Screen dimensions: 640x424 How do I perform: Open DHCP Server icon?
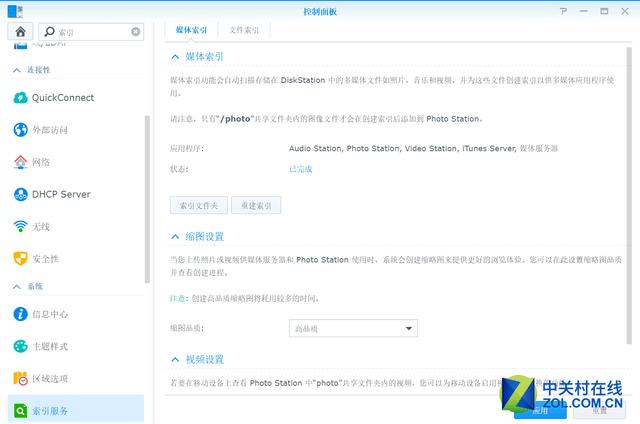pyautogui.click(x=20, y=194)
